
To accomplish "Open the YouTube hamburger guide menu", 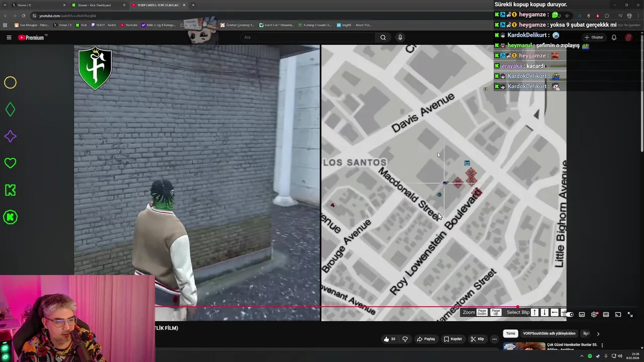I will pos(9,37).
